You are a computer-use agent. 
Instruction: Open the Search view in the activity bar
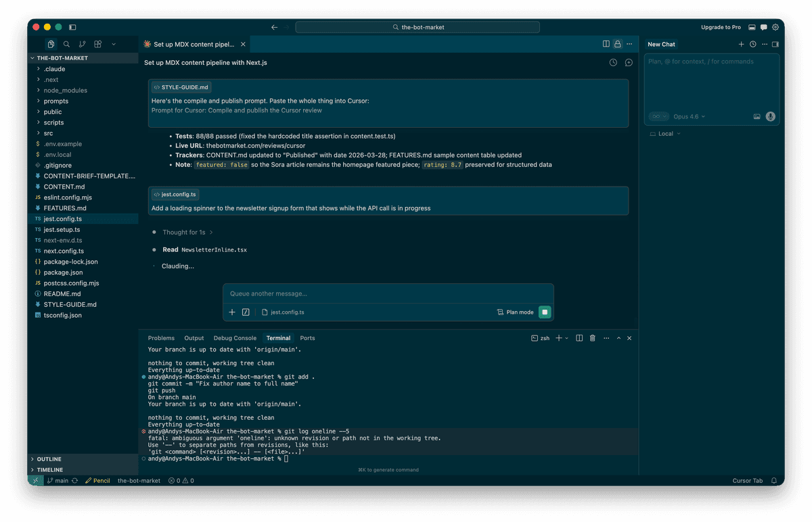point(66,43)
